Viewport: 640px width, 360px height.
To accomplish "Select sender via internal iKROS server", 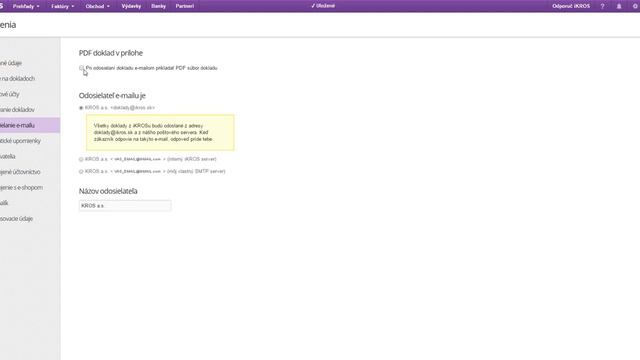I will [x=81, y=159].
